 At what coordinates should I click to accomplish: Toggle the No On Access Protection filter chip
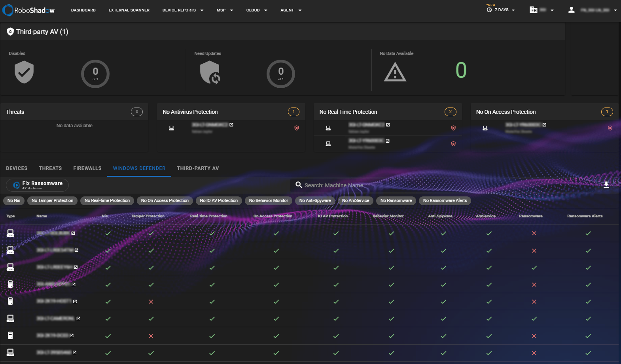click(165, 201)
